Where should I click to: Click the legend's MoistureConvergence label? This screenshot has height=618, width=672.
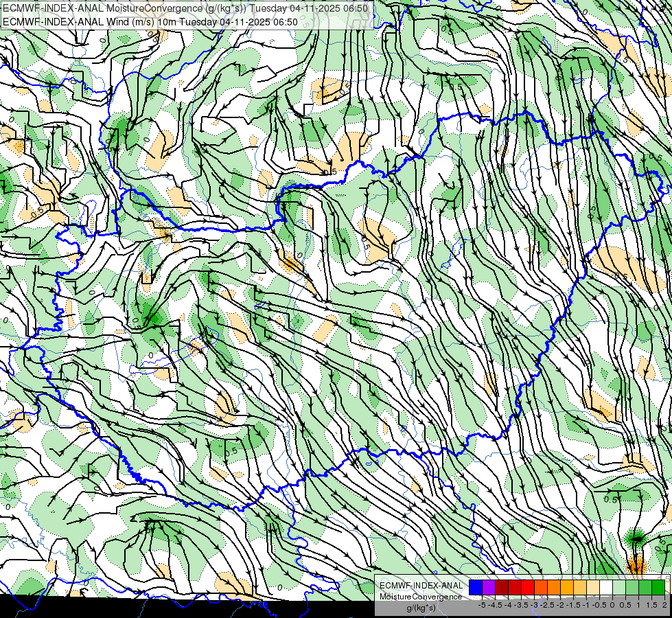421,597
